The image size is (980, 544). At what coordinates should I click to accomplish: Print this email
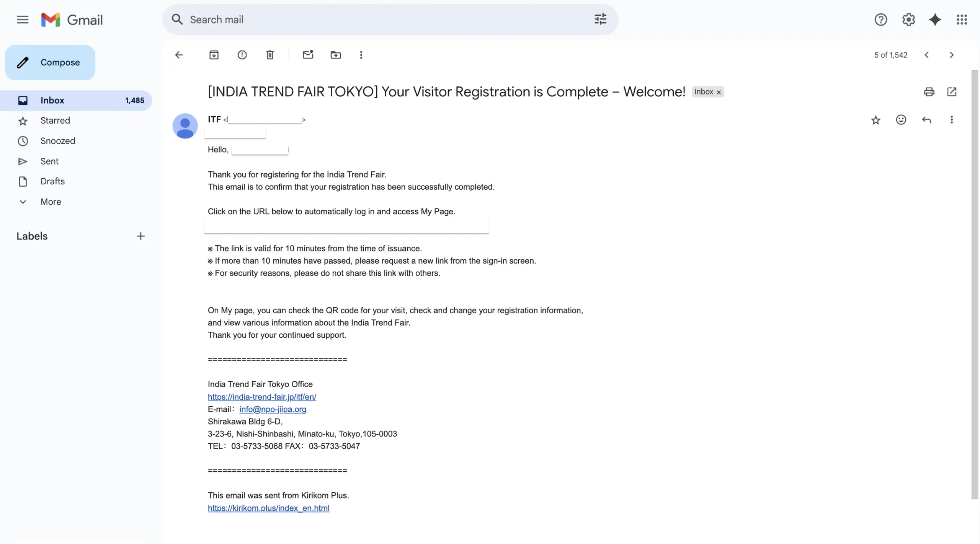tap(929, 92)
